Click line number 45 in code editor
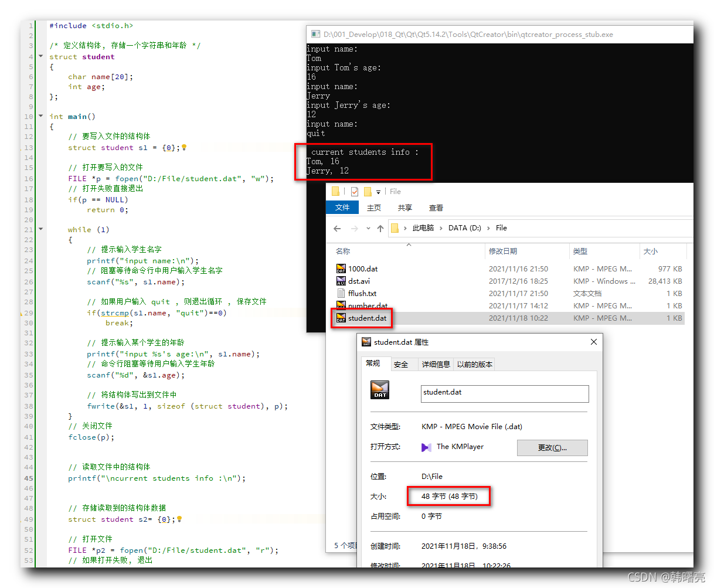This screenshot has width=714, height=588. [x=29, y=478]
